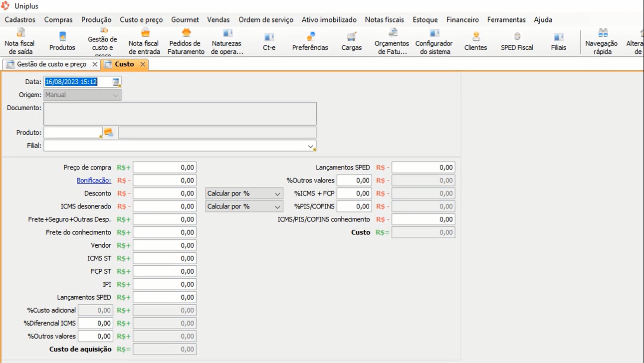Click the calendar icon beside Data field
The image size is (644, 363).
116,82
